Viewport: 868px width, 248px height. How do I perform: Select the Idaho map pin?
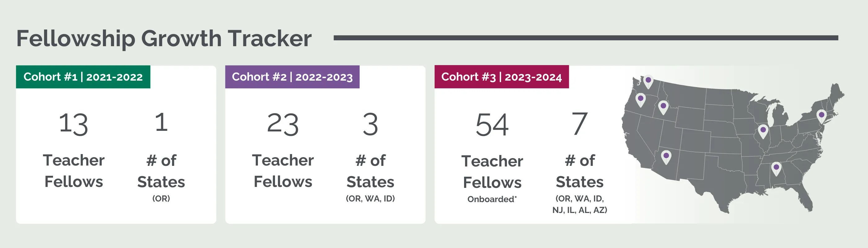(x=663, y=108)
